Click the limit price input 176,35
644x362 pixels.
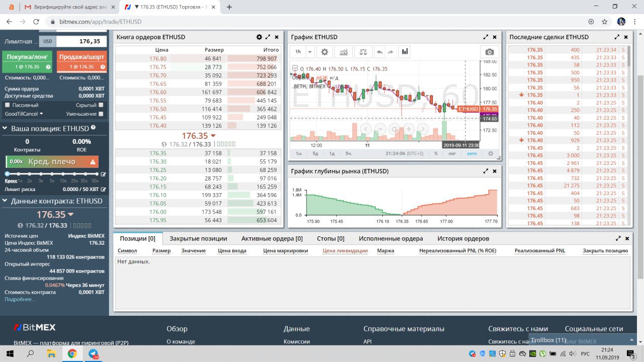pyautogui.click(x=82, y=42)
